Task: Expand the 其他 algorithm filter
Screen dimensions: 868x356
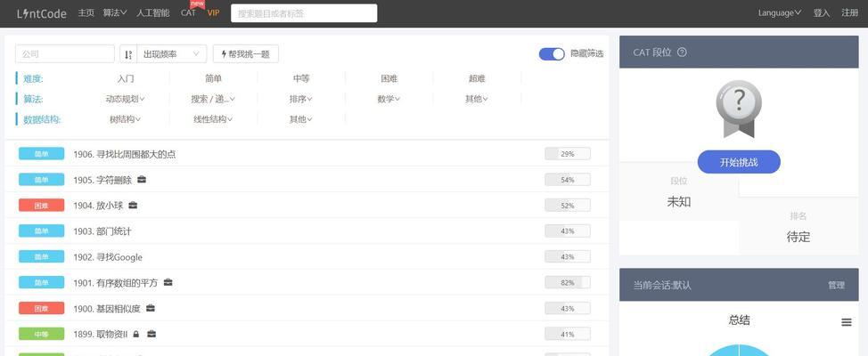Action: tap(477, 99)
